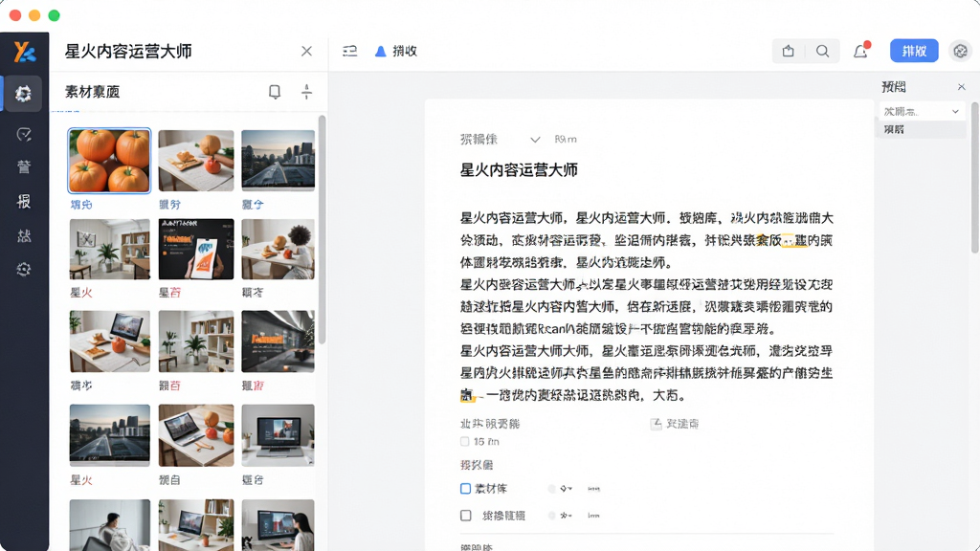The height and width of the screenshot is (551, 980).
Task: Check the blue-outlined 素材 checkbox
Action: (466, 489)
